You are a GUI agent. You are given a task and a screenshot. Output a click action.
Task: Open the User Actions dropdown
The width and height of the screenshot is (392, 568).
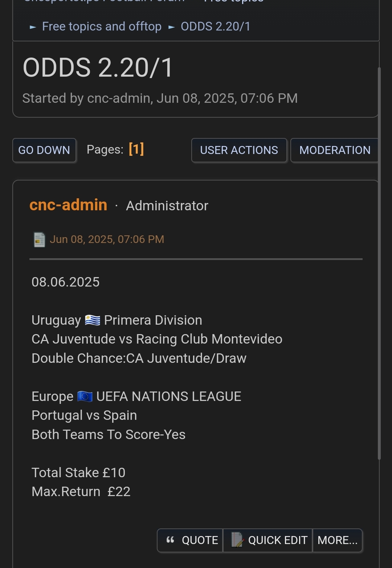[x=239, y=150]
